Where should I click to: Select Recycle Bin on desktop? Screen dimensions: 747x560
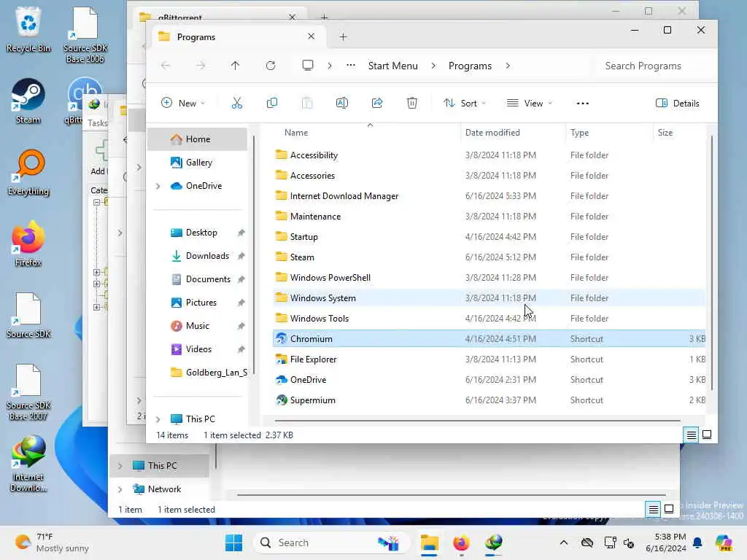[28, 29]
